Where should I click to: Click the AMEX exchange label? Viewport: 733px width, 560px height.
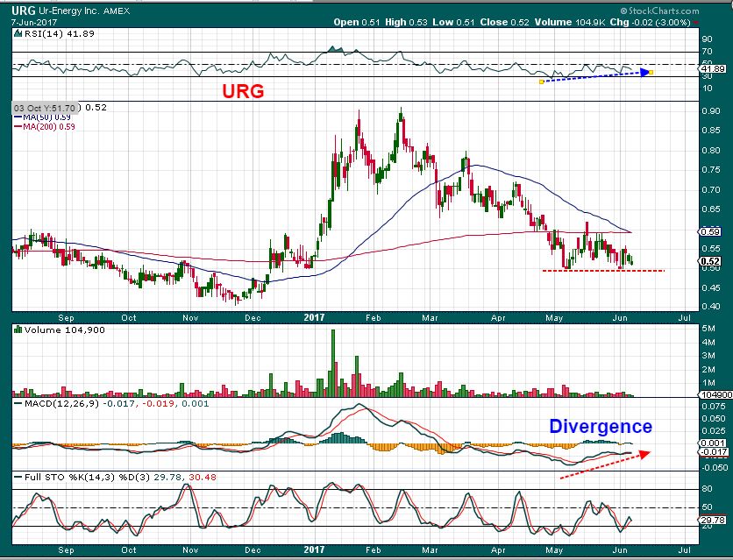click(116, 11)
